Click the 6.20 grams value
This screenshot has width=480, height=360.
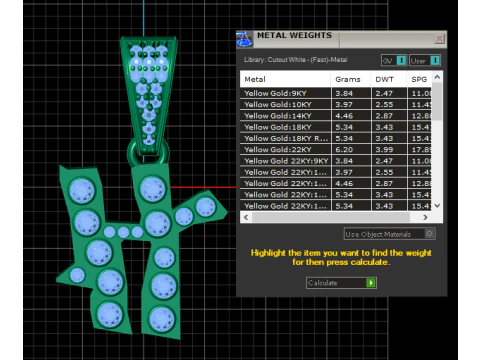click(x=344, y=150)
